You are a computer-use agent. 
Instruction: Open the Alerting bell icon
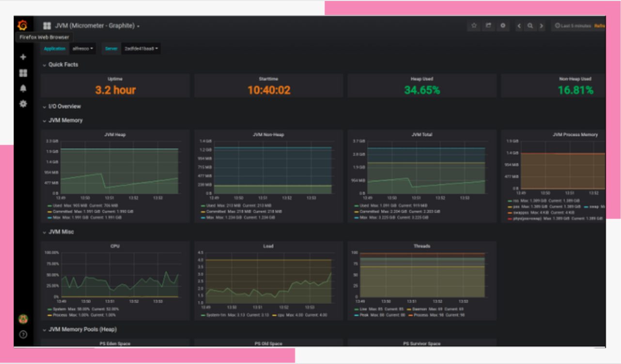click(23, 89)
